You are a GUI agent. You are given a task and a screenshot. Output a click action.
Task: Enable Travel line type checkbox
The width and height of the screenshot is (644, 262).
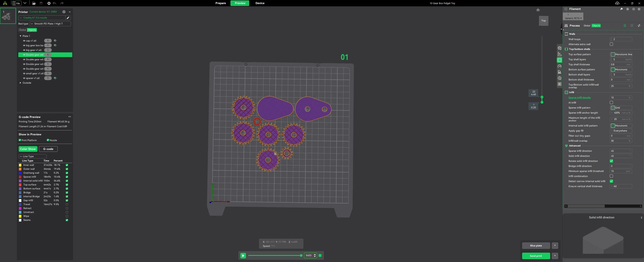(67, 204)
